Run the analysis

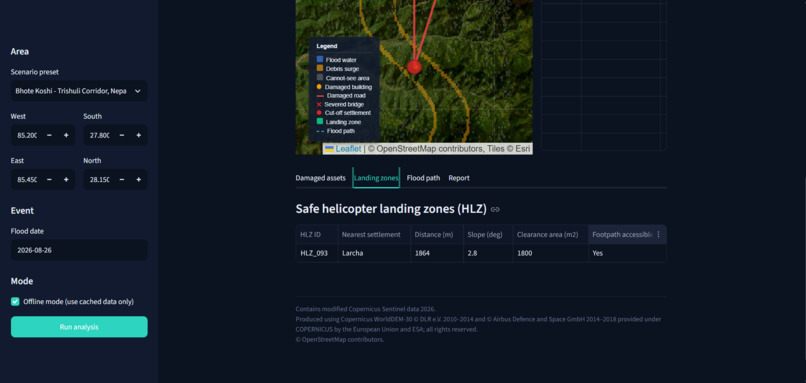click(79, 327)
